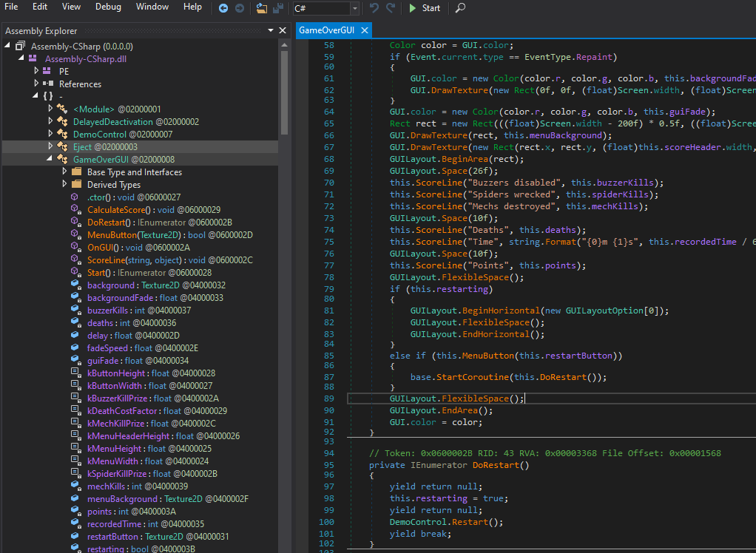The height and width of the screenshot is (553, 756).
Task: Open the File menu
Action: coord(10,7)
